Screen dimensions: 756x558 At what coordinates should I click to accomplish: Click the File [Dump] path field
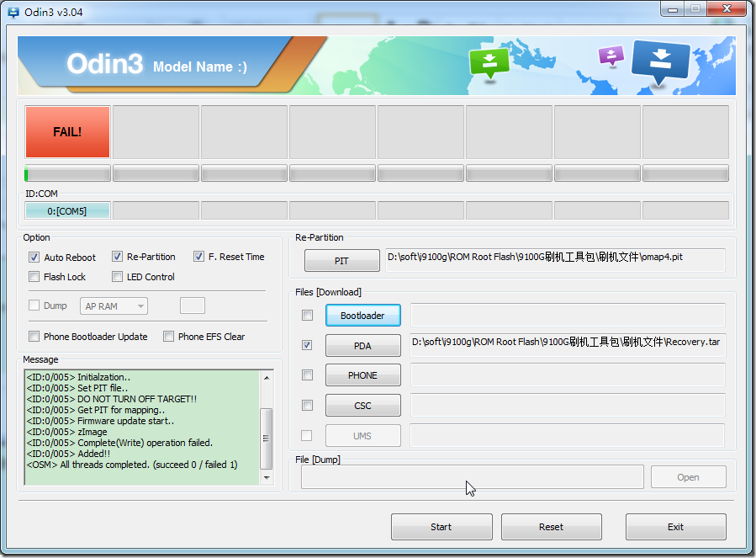click(473, 477)
